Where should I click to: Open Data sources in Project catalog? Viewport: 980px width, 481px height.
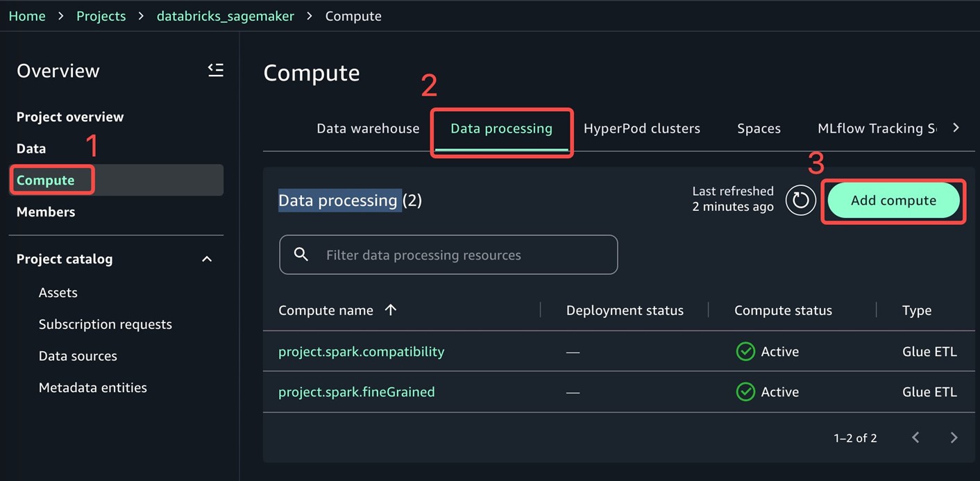(x=78, y=356)
